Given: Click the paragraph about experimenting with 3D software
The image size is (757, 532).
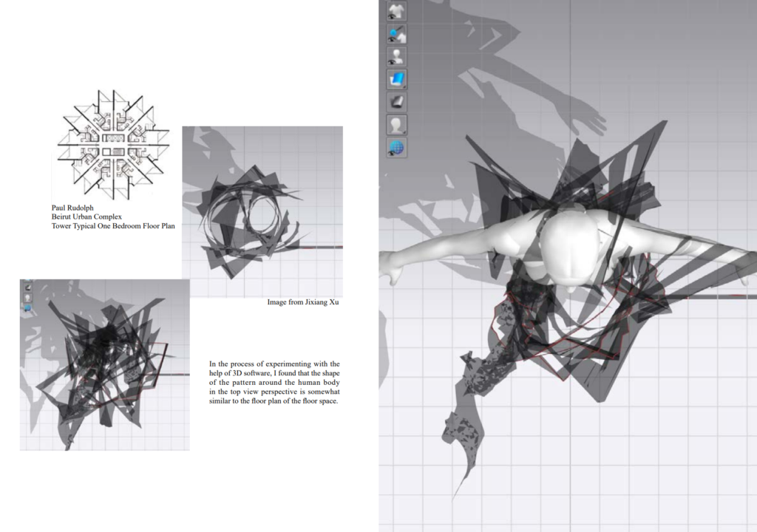Looking at the screenshot, I should pos(274,382).
